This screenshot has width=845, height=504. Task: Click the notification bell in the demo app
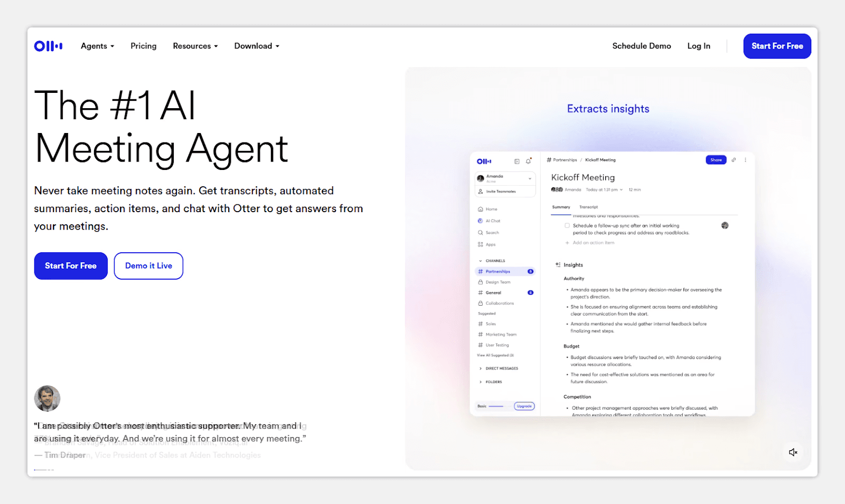tap(528, 161)
